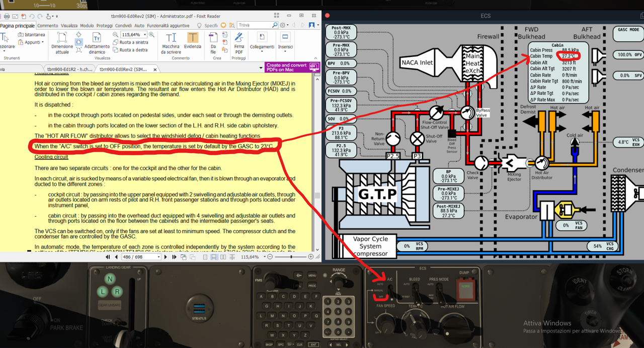Click the user account icon in Foxit
The image size is (644, 348).
pos(311,25)
